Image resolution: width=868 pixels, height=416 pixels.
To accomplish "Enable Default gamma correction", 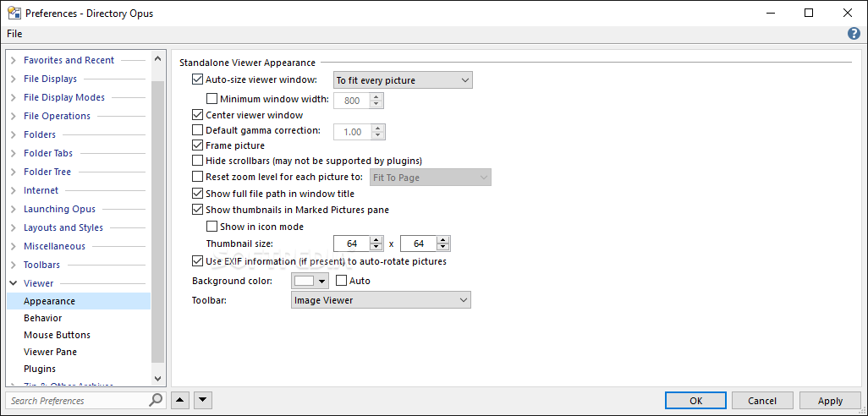I will 197,130.
